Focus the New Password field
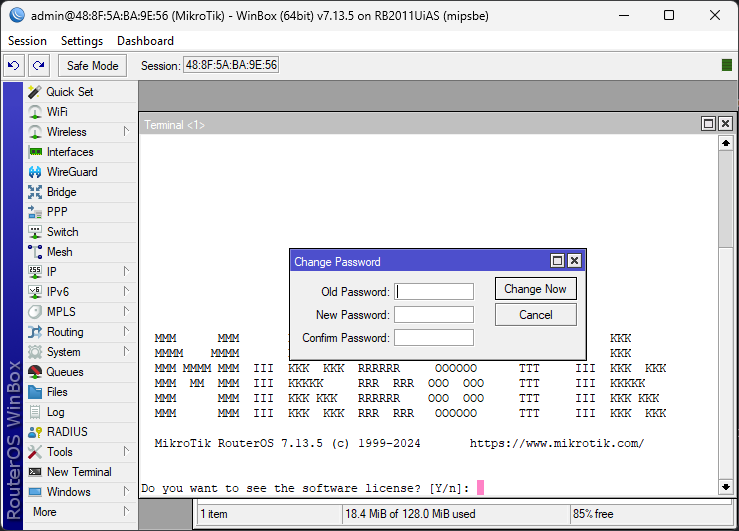Viewport: 739px width, 531px height. [x=433, y=315]
